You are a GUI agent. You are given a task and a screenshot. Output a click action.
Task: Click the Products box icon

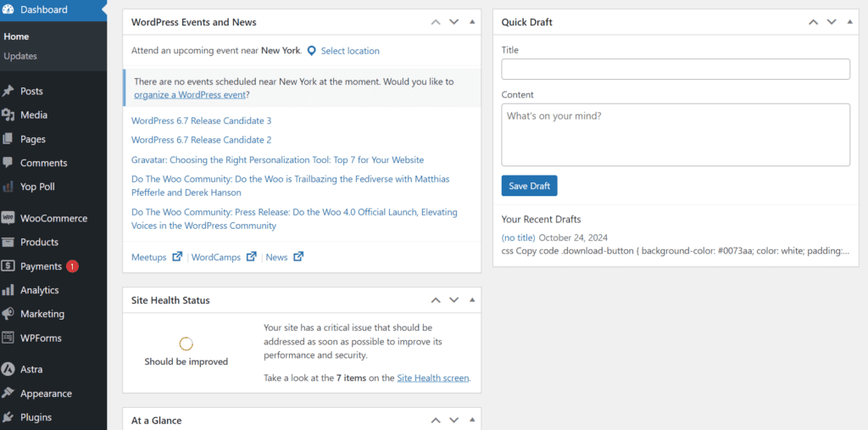coord(8,243)
